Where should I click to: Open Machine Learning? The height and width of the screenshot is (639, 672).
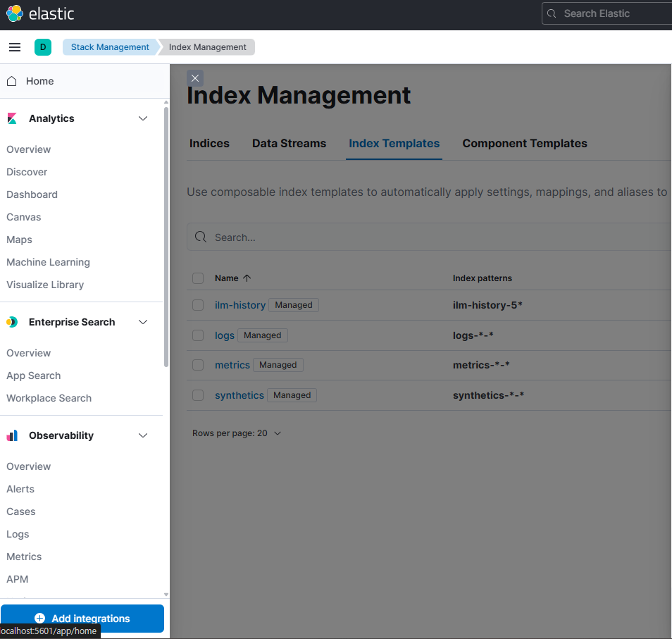49,262
